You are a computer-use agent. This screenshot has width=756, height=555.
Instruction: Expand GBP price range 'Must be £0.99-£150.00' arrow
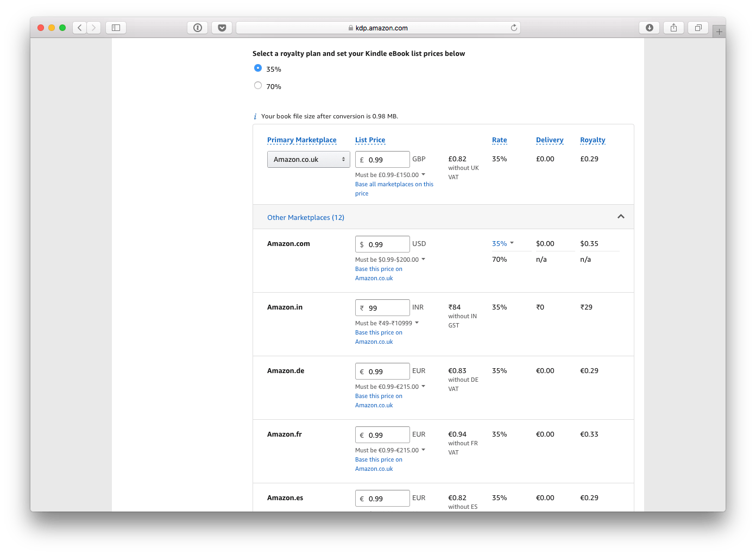423,174
